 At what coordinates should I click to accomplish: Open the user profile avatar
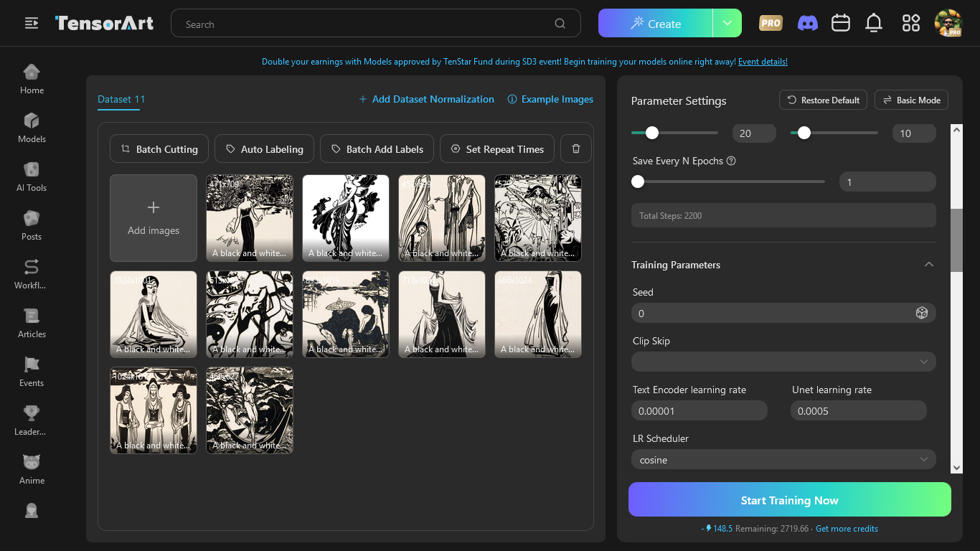tap(948, 24)
